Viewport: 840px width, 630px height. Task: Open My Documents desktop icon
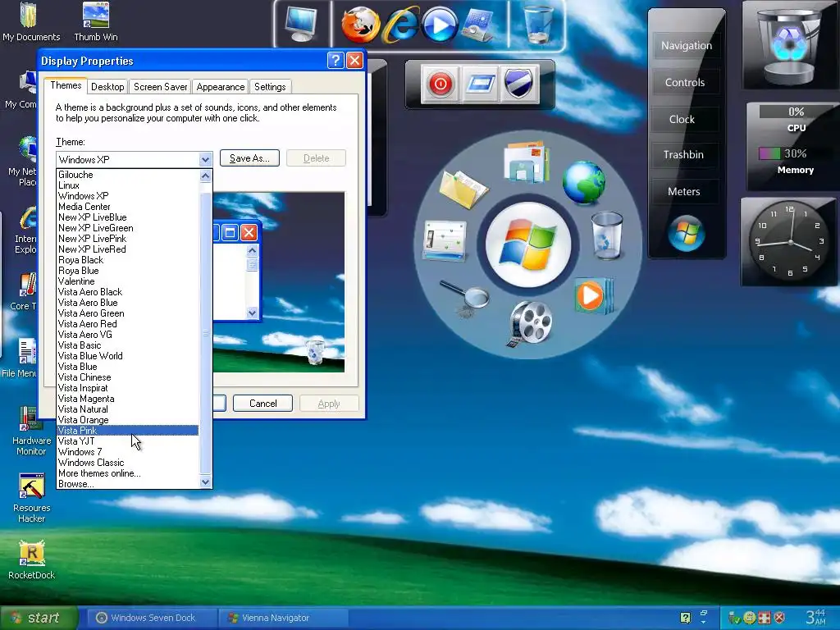point(31,22)
